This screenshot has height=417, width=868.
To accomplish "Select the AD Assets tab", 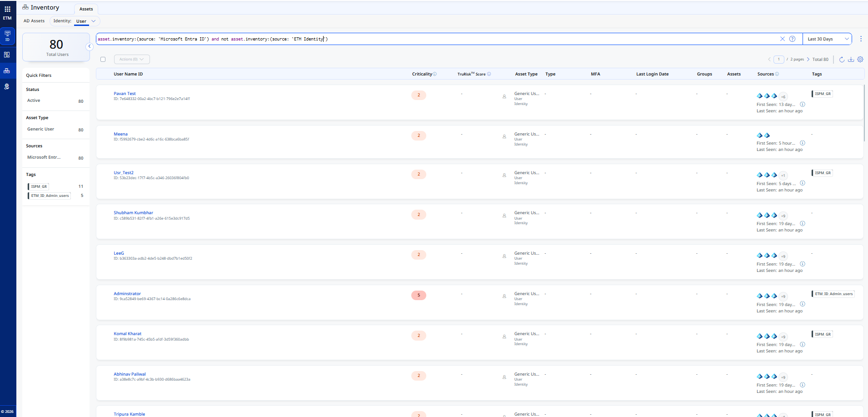I will pos(34,21).
